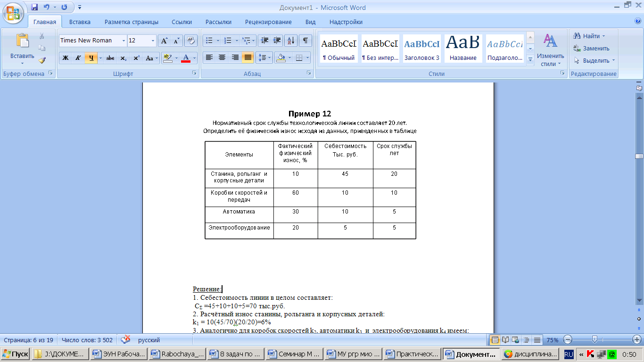This screenshot has width=644, height=362.
Task: Click text highlight color marker
Action: pos(167,58)
